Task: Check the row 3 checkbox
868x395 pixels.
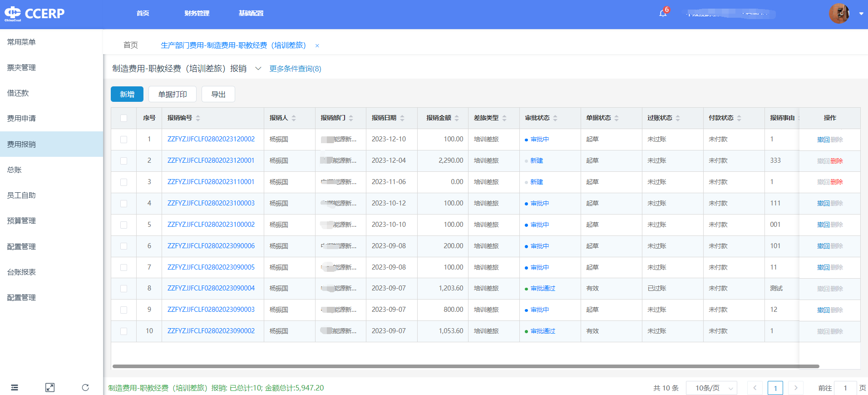Action: pos(123,182)
